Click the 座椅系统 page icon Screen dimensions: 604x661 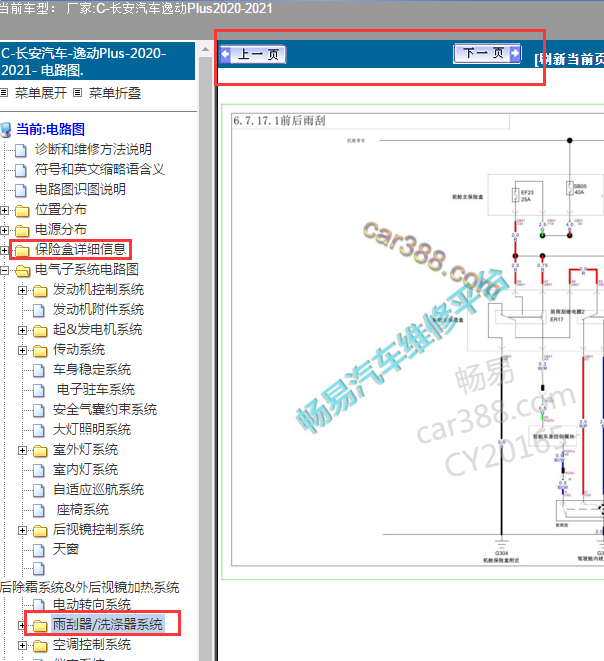pos(39,511)
